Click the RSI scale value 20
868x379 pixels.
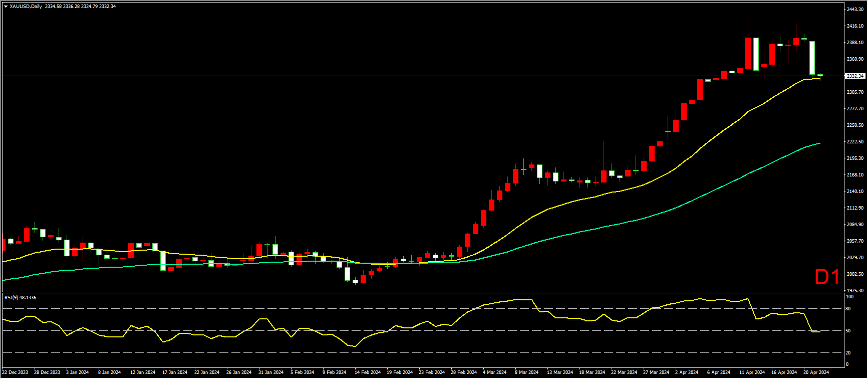click(848, 353)
